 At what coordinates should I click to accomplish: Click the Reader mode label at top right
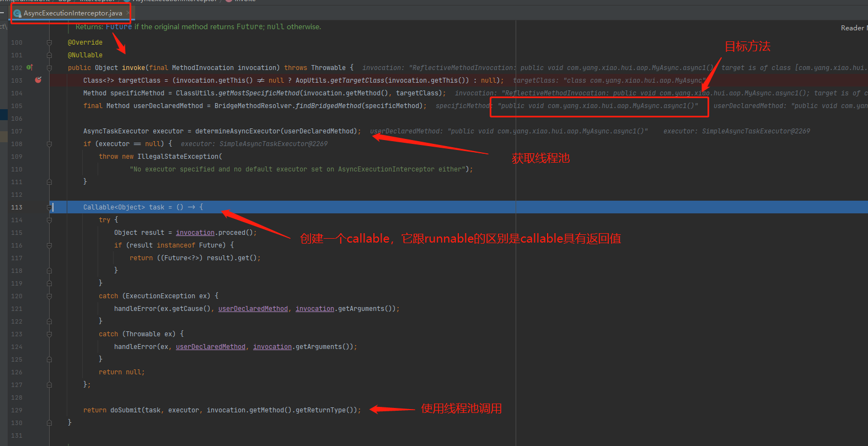pos(854,28)
